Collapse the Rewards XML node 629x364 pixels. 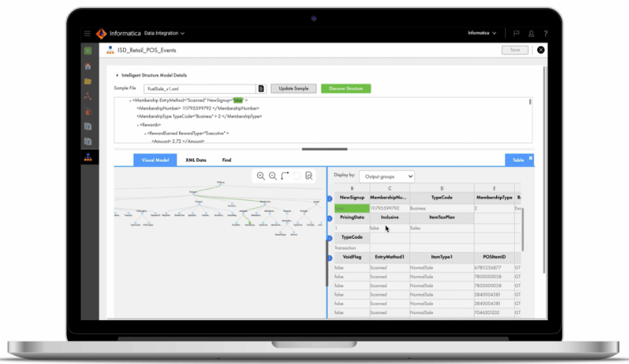click(137, 125)
